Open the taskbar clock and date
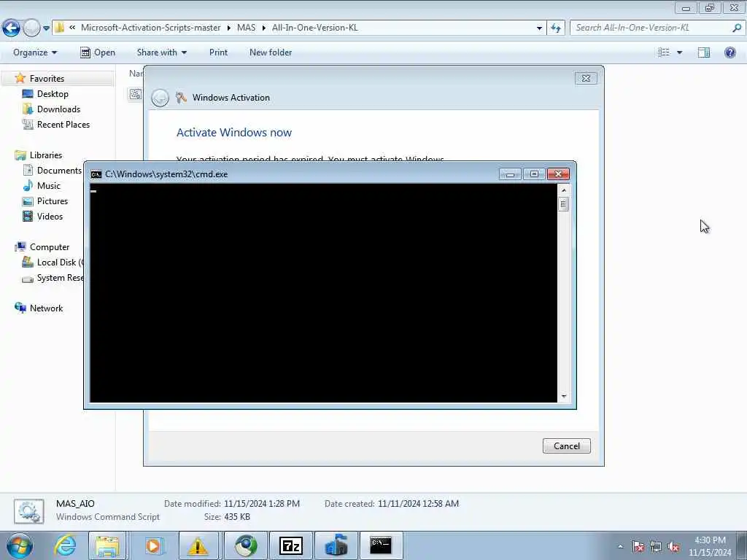The height and width of the screenshot is (560, 747). (710, 546)
